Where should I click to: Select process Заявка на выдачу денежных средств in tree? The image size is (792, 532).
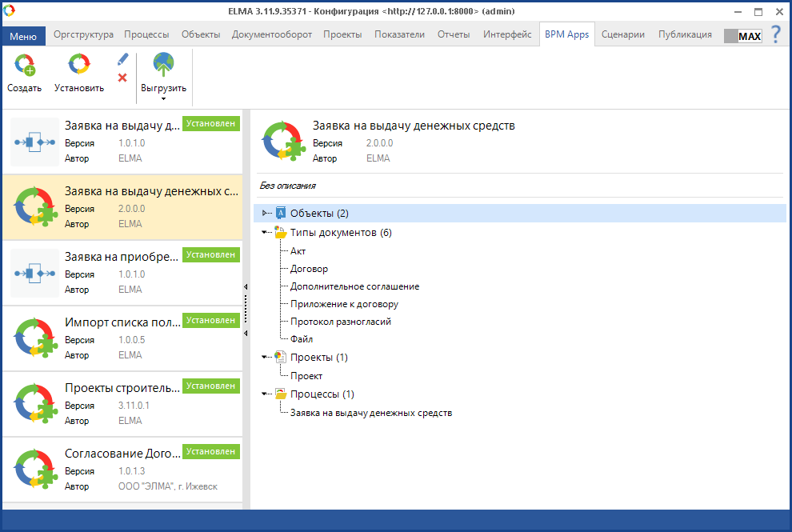371,413
